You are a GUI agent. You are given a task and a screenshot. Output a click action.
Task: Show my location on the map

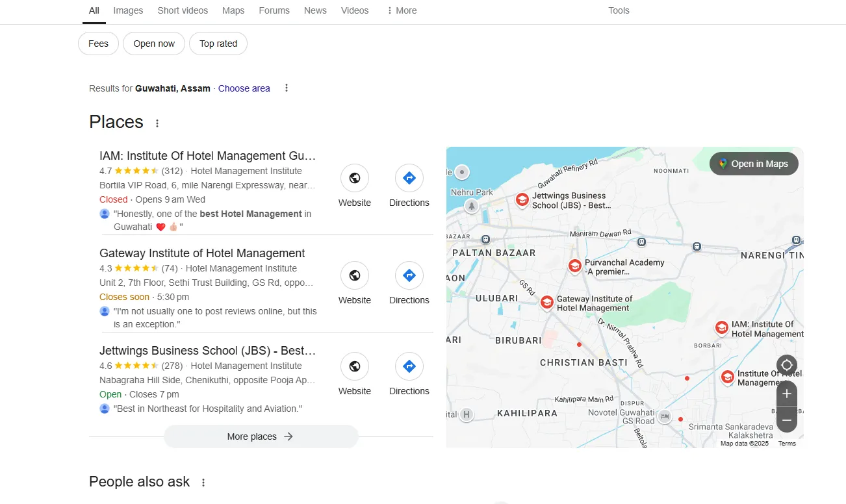pos(787,365)
